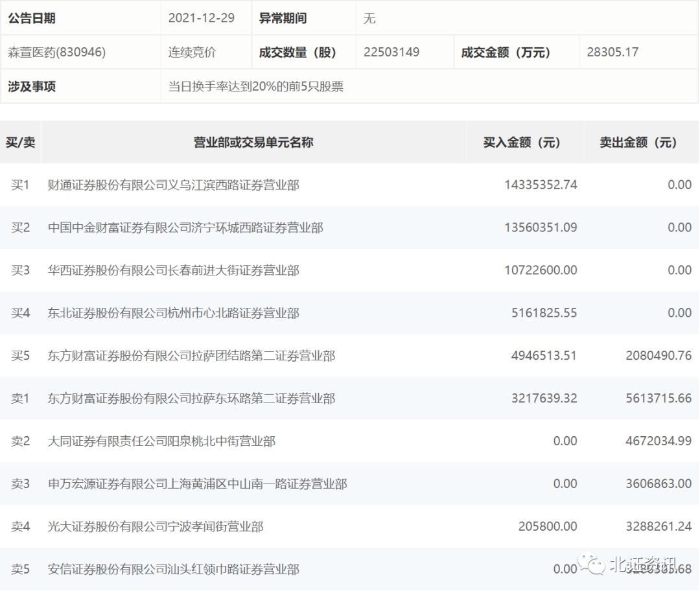Click the 成交数量（股） label
Screen dimensions: 700x595
click(297, 52)
